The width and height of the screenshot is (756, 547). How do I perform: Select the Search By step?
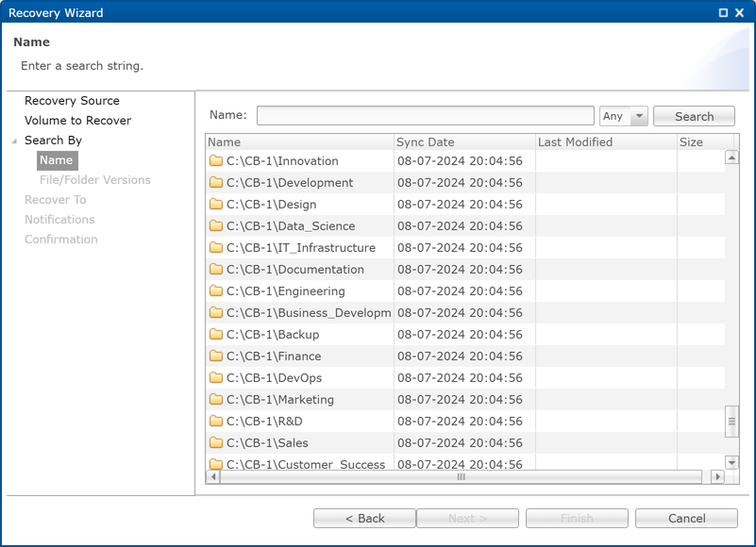tap(53, 141)
